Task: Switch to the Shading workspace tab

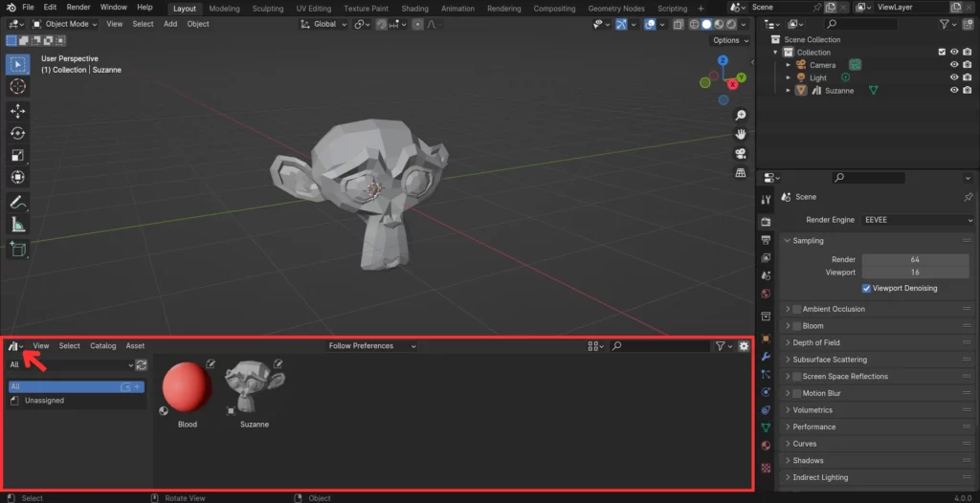Action: (x=415, y=9)
